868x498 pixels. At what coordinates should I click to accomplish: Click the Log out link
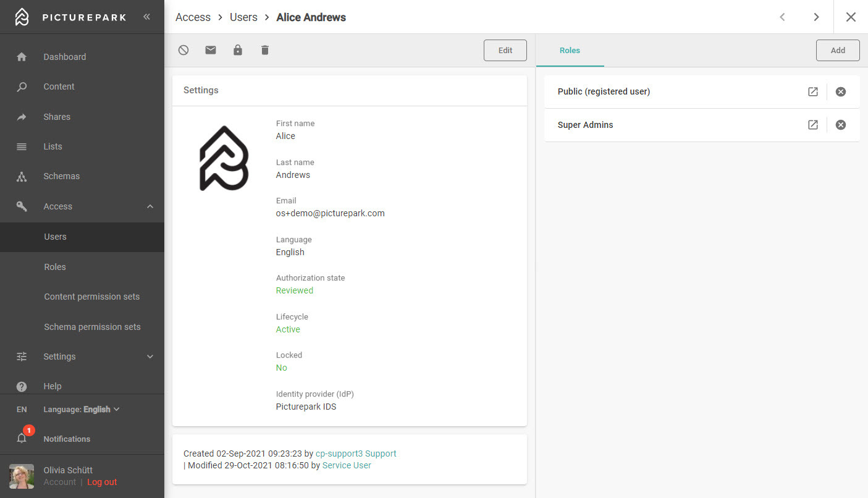[x=102, y=482]
